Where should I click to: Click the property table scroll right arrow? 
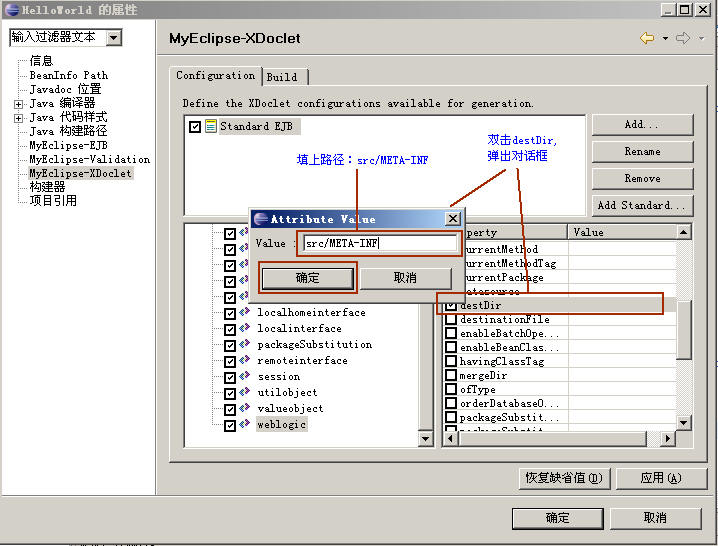pyautogui.click(x=667, y=439)
